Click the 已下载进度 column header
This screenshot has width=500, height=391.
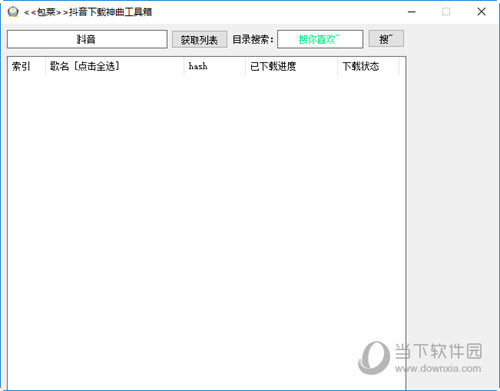291,66
